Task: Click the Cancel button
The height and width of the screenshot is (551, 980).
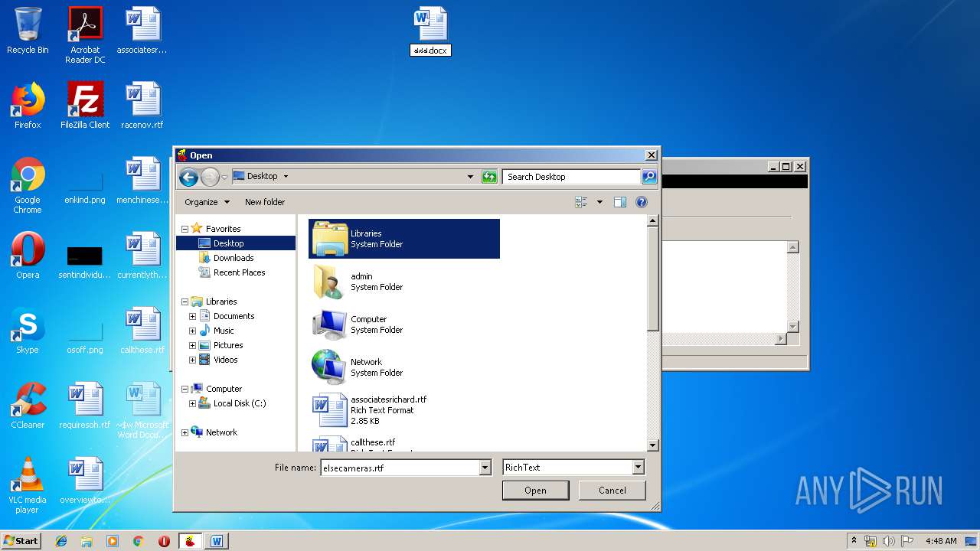Action: point(612,491)
